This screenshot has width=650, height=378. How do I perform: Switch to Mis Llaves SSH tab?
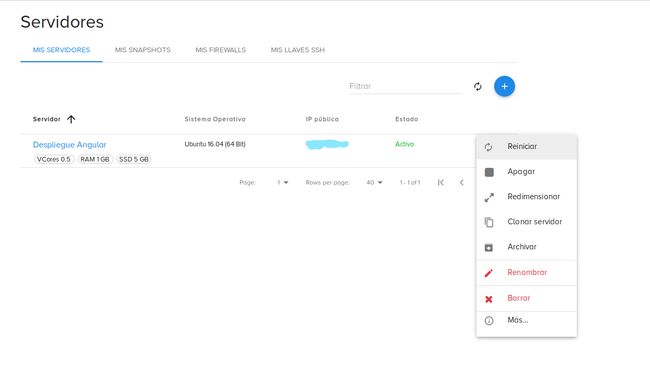[298, 50]
